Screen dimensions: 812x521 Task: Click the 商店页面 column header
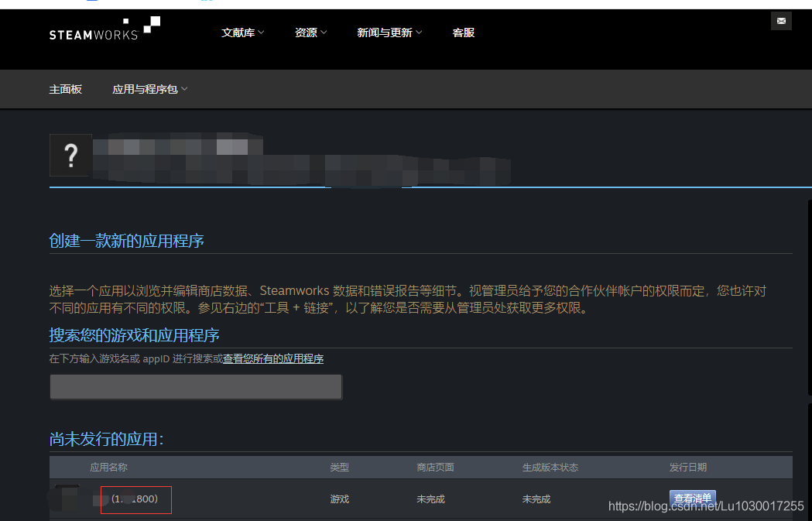tap(435, 467)
